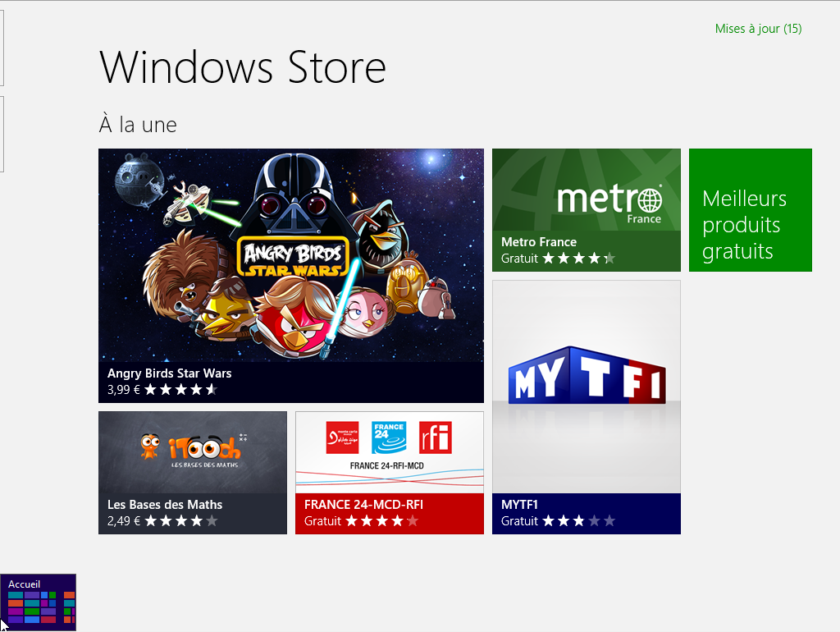
Task: Click the Angry Birds Star Wars 3,99 € price
Action: tap(123, 390)
